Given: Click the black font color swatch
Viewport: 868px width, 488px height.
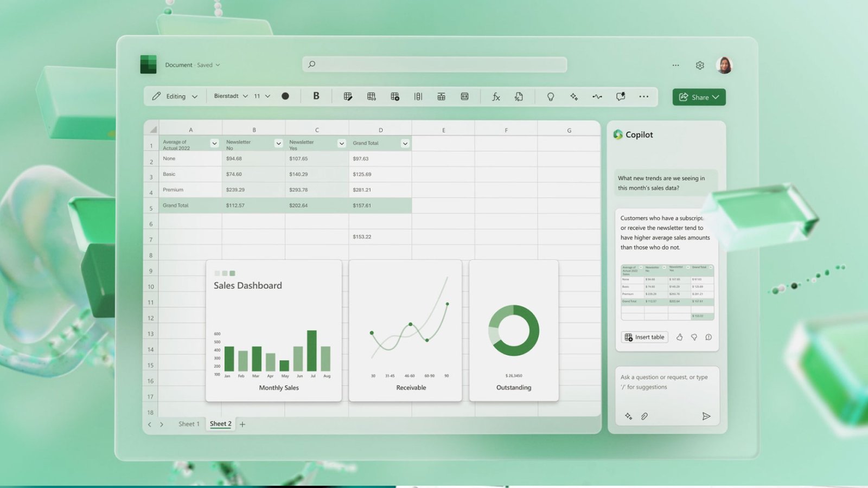Looking at the screenshot, I should [x=285, y=96].
